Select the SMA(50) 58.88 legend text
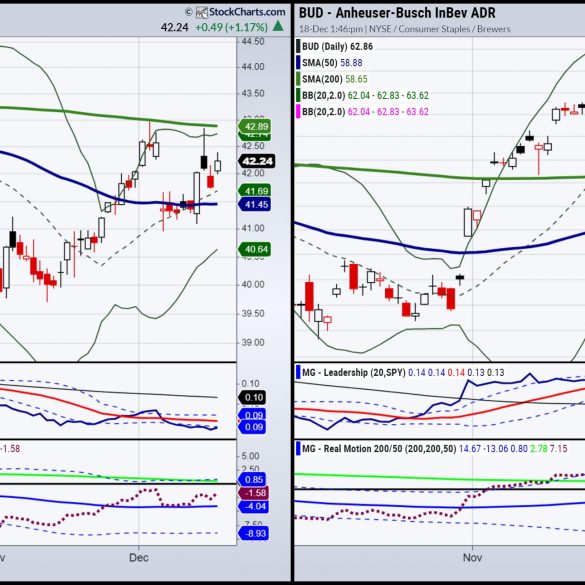This screenshot has height=585, width=585. (332, 63)
